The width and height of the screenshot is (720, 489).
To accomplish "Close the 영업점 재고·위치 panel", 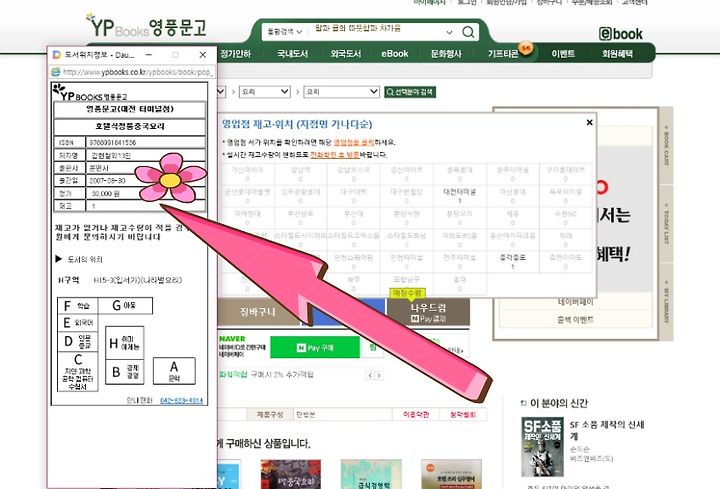I will tap(590, 122).
